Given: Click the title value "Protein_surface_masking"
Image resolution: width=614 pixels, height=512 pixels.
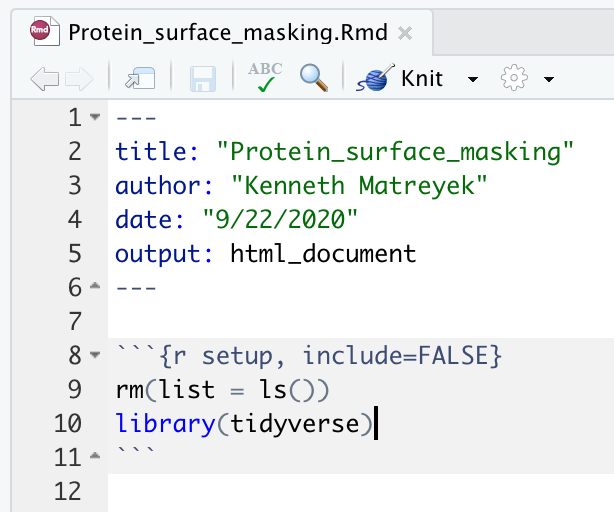Looking at the screenshot, I should pos(395,151).
